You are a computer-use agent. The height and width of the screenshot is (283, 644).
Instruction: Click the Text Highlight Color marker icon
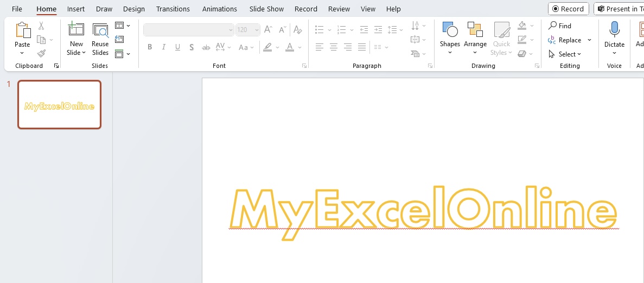268,47
